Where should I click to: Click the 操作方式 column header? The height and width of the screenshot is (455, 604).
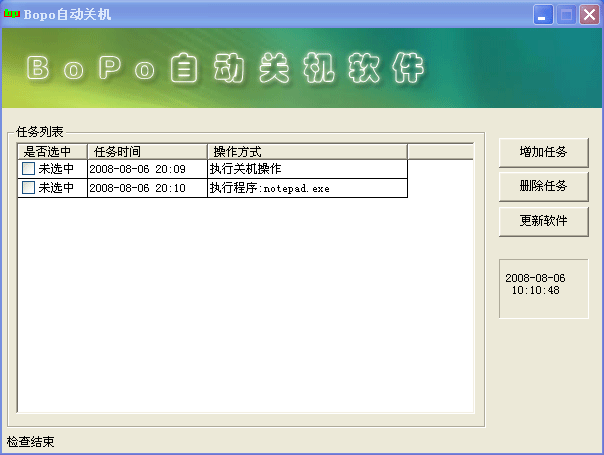[x=306, y=151]
